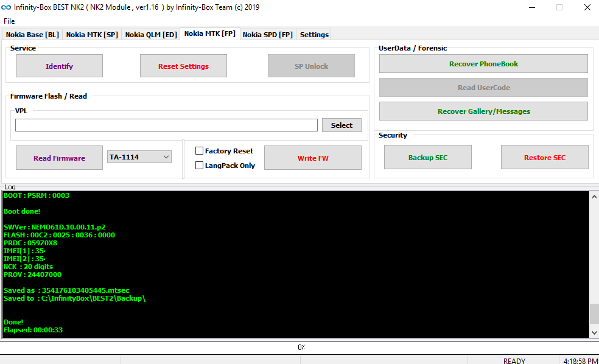
Task: Click log scrollbar down arrow
Action: (594, 333)
